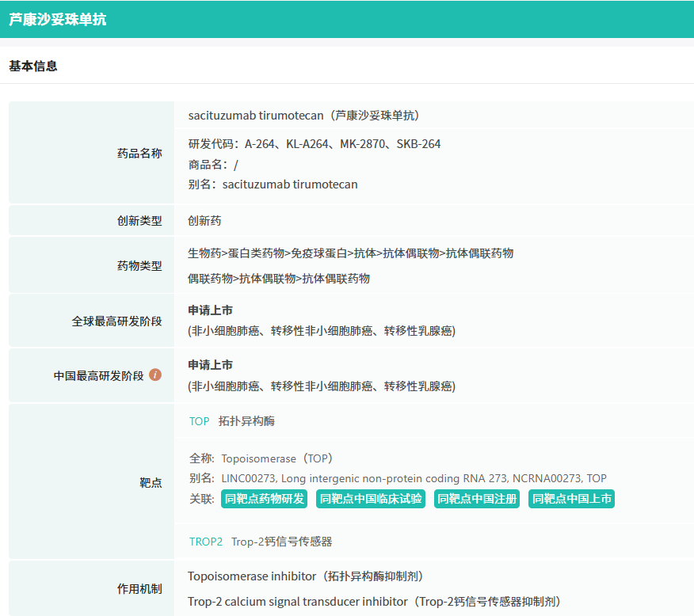Open 同靶点中国临床试验 related results
694x616 pixels.
[x=371, y=499]
